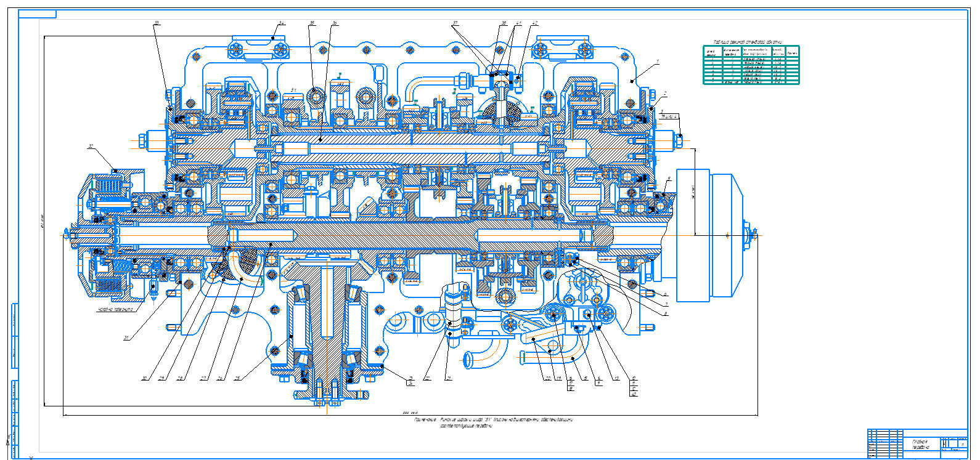Click the green gear-shifting table

click(x=751, y=65)
